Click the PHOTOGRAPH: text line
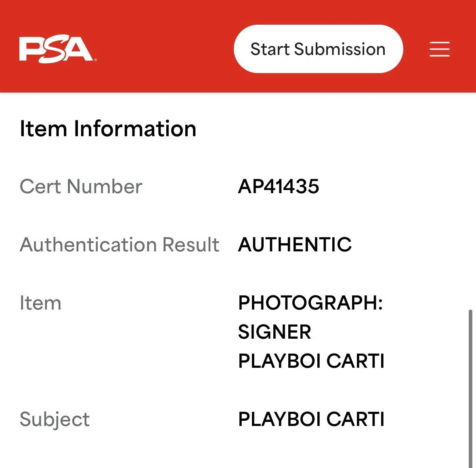The height and width of the screenshot is (468, 476). [310, 303]
